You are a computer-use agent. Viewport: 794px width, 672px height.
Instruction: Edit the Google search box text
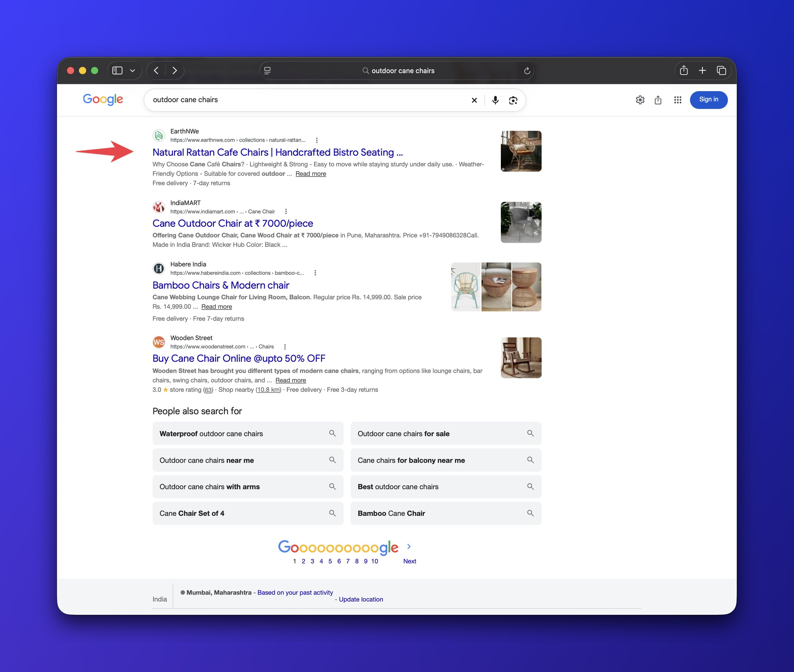tap(305, 100)
